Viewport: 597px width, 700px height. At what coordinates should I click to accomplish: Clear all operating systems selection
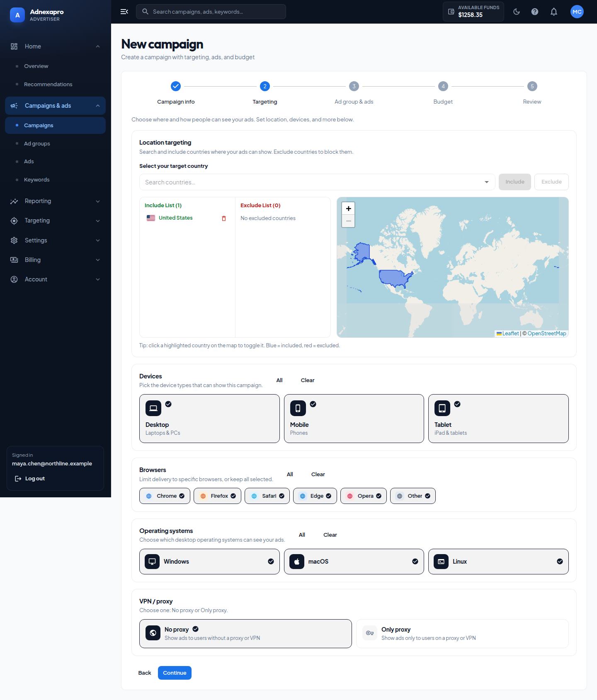pyautogui.click(x=330, y=535)
